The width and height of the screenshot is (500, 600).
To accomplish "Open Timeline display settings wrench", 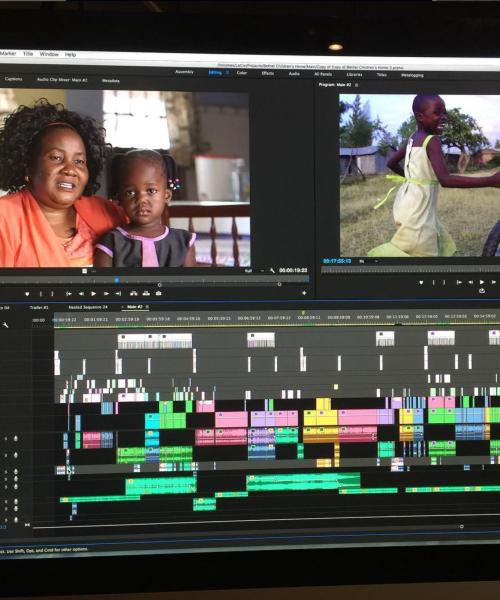I will click(5, 325).
